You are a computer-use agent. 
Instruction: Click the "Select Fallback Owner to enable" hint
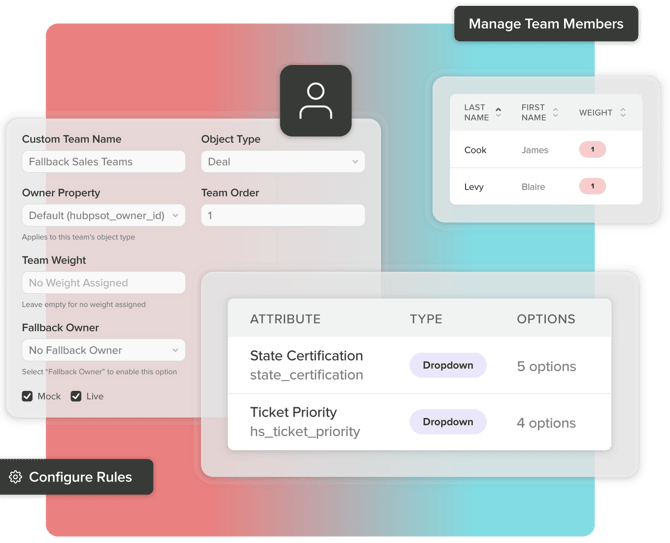click(99, 372)
